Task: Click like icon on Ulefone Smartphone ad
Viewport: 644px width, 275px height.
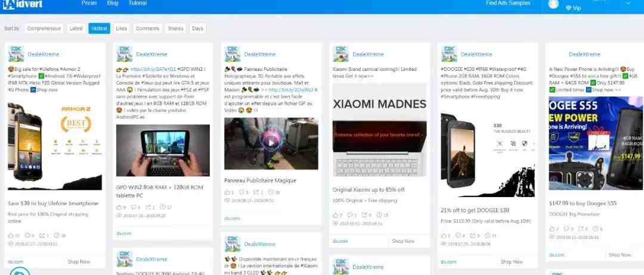Action: [x=11, y=236]
